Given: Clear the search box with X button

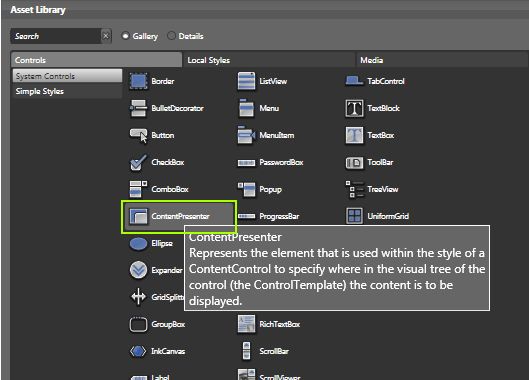Looking at the screenshot, I should [106, 36].
